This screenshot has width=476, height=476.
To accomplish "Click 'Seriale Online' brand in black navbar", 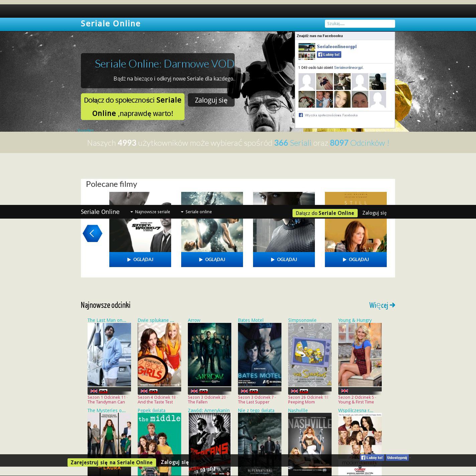I will pos(100,212).
